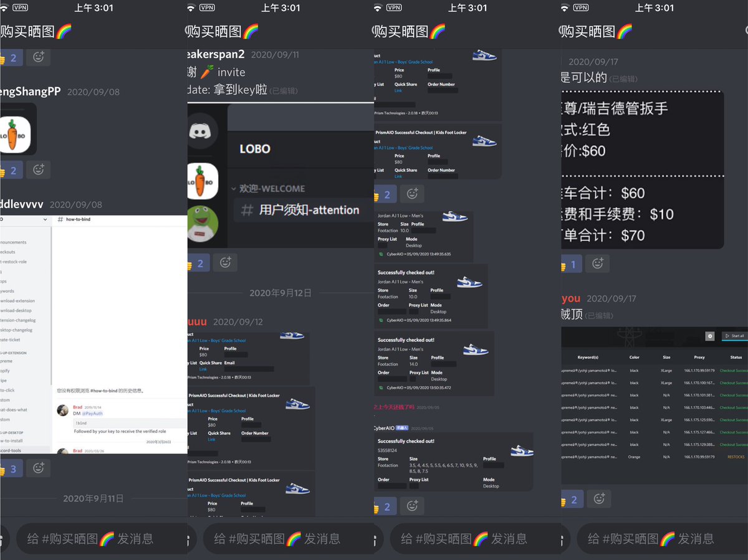The image size is (748, 560).
Task: Add reaction below CyberAIO 53558124 checkout
Action: 412,506
